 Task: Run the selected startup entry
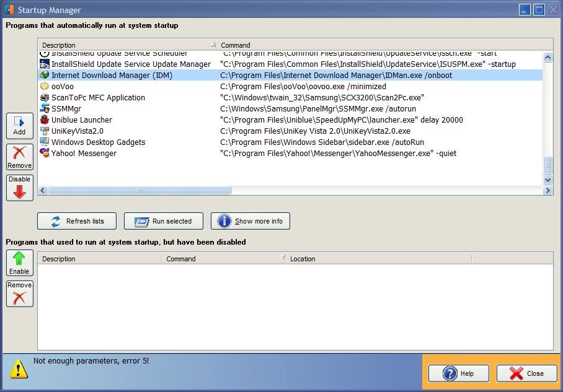click(x=163, y=221)
